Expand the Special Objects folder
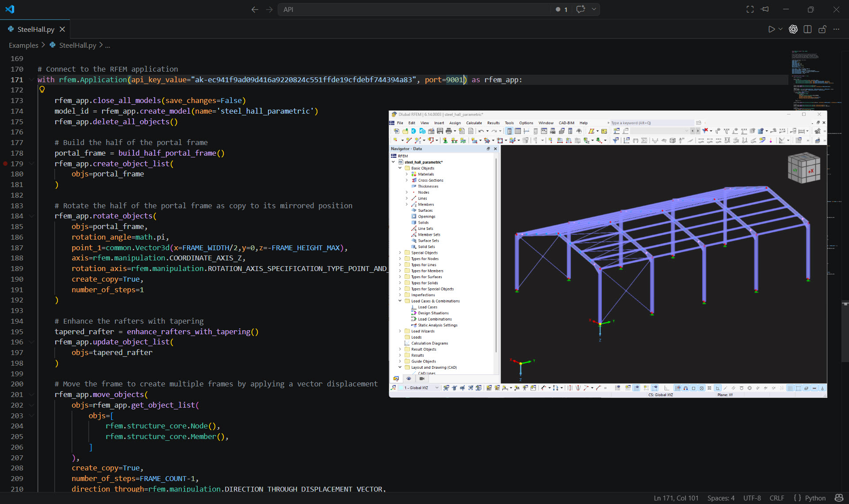The image size is (849, 504). 400,252
